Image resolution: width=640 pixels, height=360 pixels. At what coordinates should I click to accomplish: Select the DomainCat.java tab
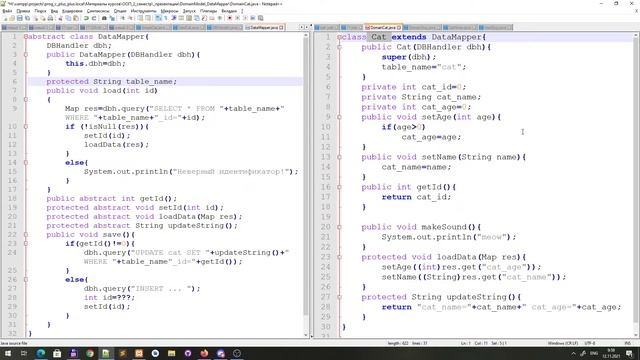[x=382, y=27]
